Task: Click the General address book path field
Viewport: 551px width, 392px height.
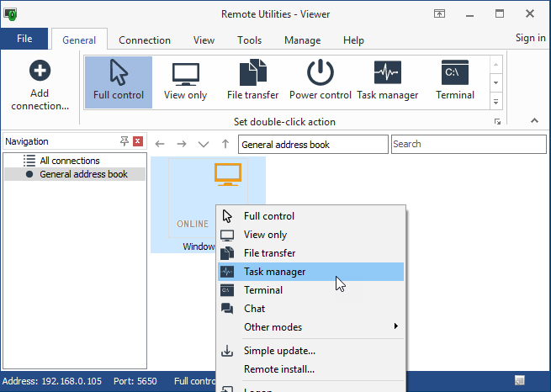Action: (313, 145)
